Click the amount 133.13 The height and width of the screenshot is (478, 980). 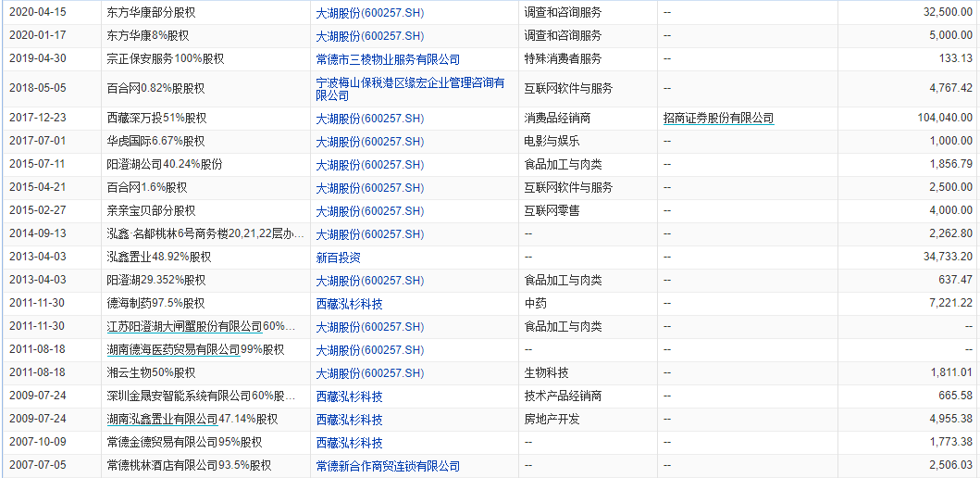[x=956, y=59]
